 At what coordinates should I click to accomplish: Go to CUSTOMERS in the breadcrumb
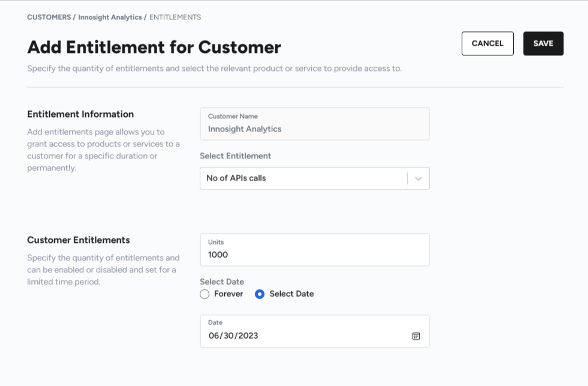click(49, 17)
